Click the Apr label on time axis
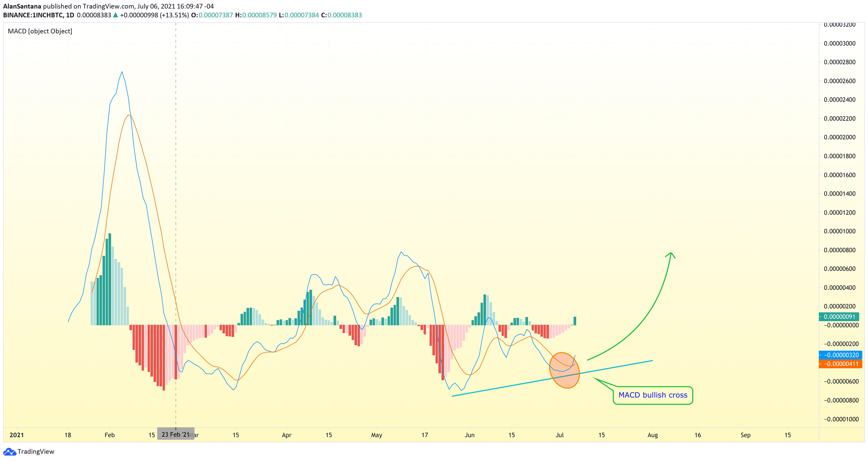The width and height of the screenshot is (868, 461). tap(286, 435)
